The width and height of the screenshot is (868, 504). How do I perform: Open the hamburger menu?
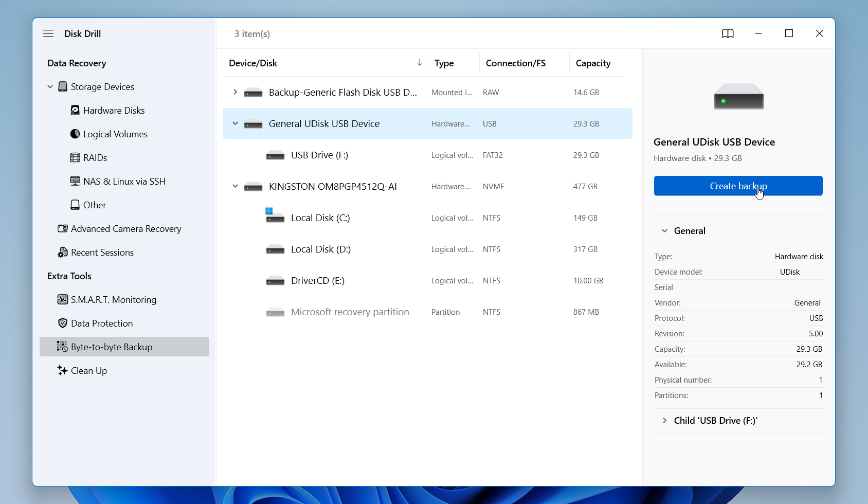pyautogui.click(x=48, y=33)
